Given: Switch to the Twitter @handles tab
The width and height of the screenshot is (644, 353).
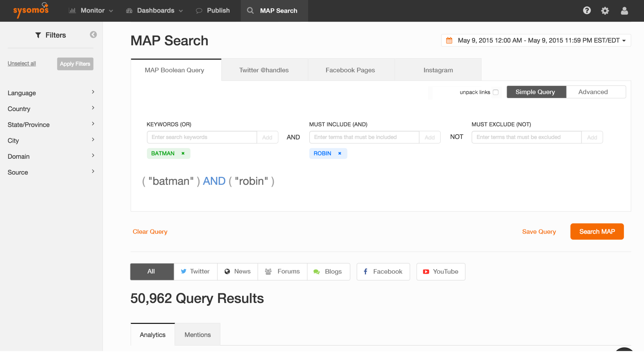Looking at the screenshot, I should coord(264,70).
